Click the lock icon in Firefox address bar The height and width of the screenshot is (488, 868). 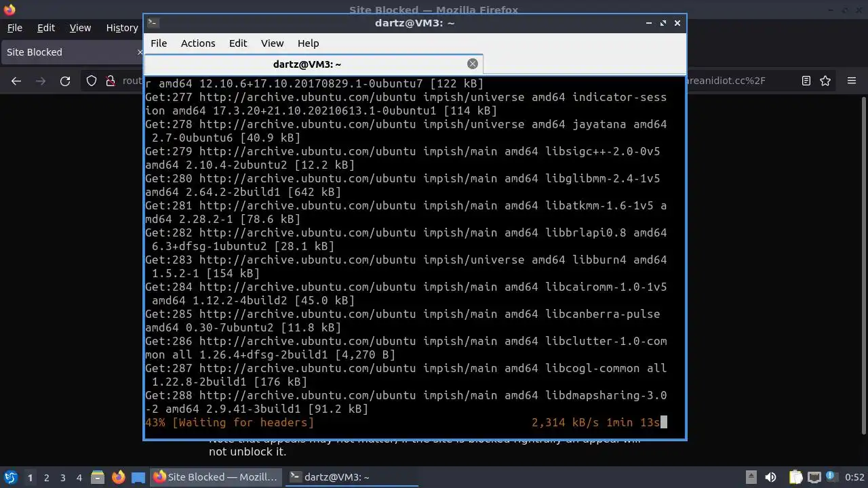(x=110, y=81)
